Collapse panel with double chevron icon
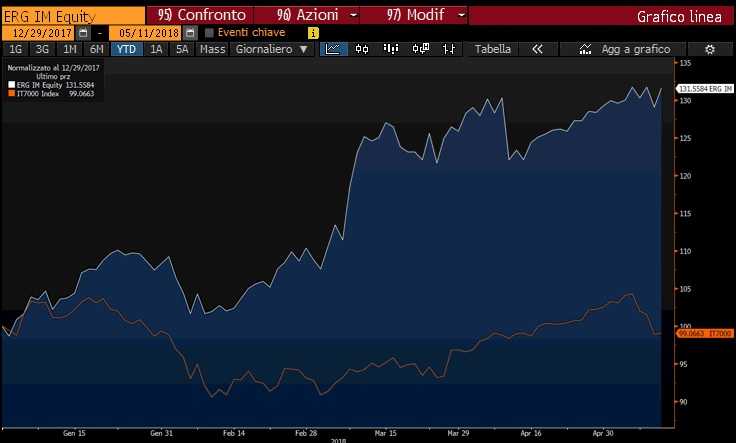 click(537, 49)
